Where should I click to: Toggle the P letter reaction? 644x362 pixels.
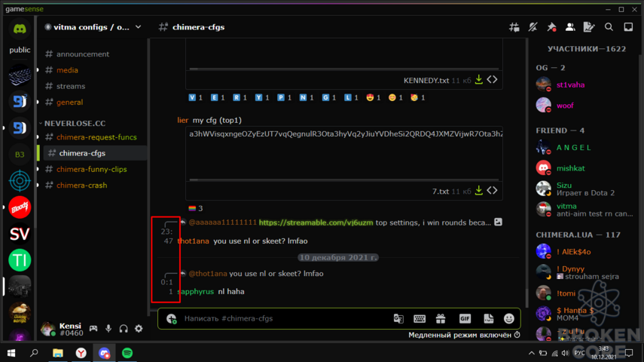[x=284, y=97]
